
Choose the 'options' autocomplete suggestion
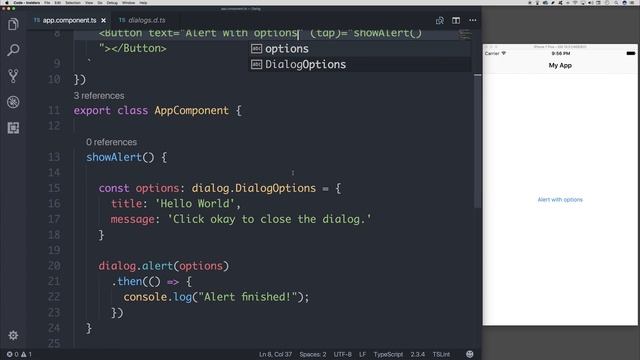pos(360,49)
